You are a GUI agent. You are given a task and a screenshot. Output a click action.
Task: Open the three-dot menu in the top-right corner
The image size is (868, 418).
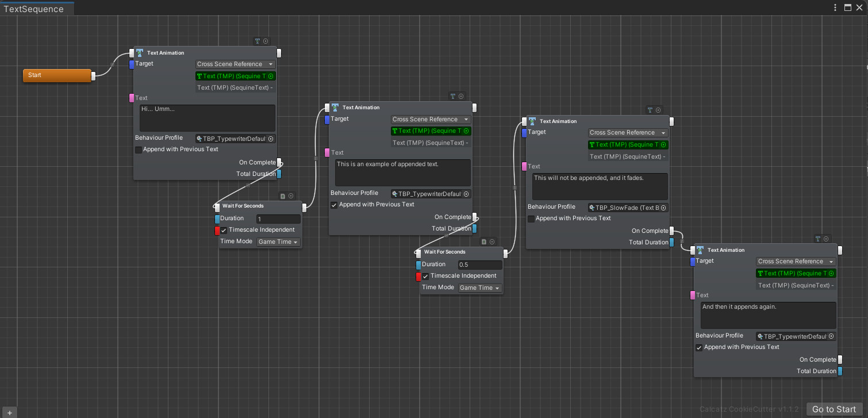coord(835,7)
